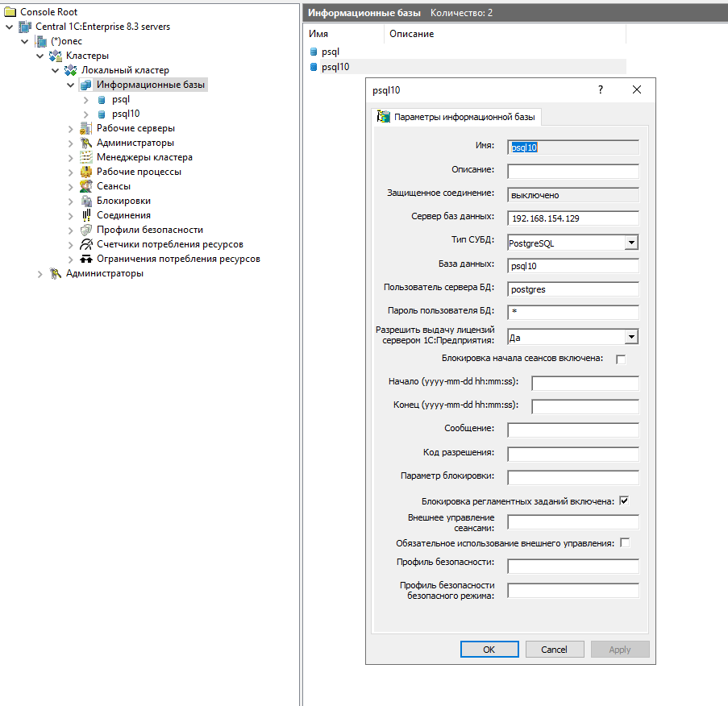Click the Рабочие серверы icon
This screenshot has width=728, height=706.
coord(86,128)
